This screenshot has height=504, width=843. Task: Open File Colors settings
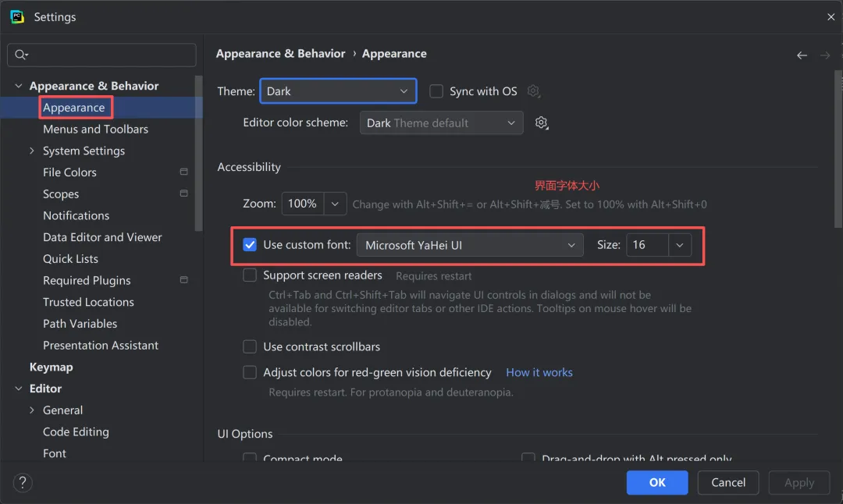click(69, 172)
